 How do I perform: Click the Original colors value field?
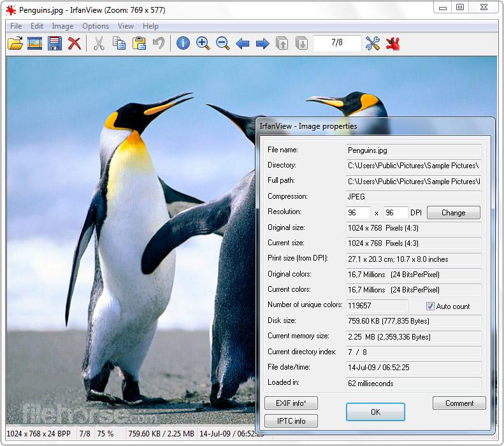point(414,275)
